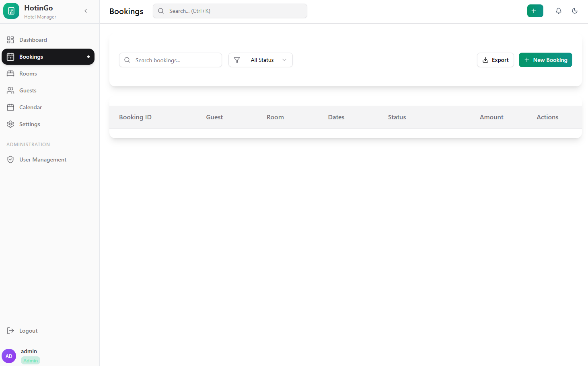Open User Management under Administration
Screen dimensions: 588x366
(x=43, y=159)
